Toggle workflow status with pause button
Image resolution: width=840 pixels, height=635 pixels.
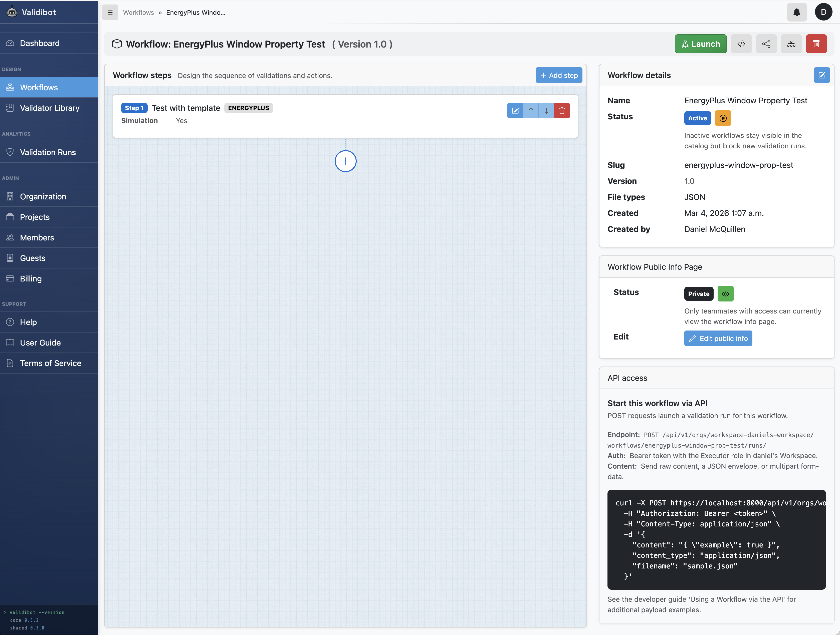click(x=723, y=118)
